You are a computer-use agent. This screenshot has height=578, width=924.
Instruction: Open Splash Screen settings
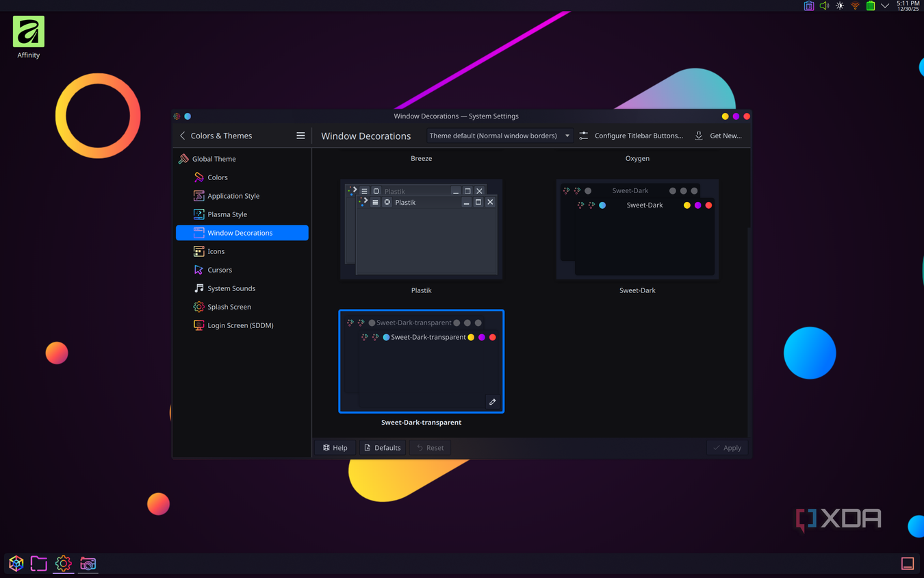coord(242,307)
